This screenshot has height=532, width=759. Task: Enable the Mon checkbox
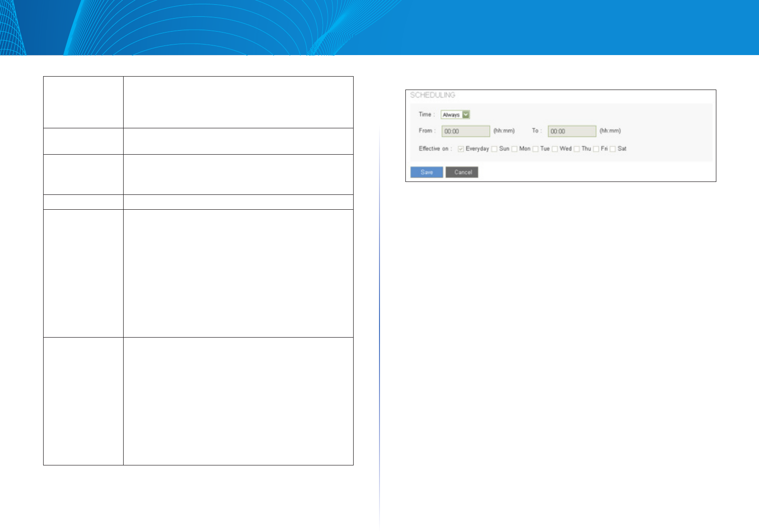click(x=514, y=149)
